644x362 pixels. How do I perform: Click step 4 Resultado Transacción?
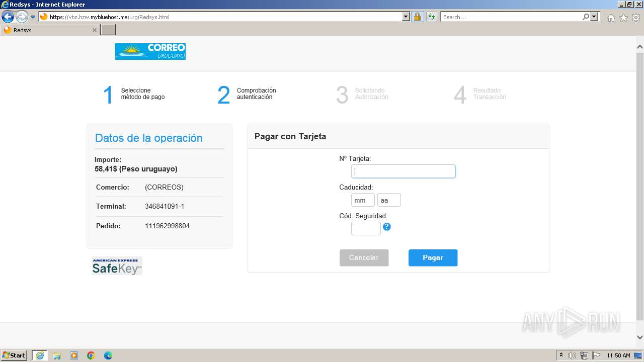point(480,94)
